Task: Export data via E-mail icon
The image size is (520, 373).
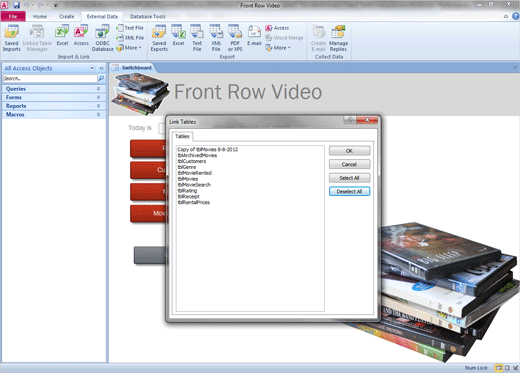Action: pyautogui.click(x=254, y=36)
